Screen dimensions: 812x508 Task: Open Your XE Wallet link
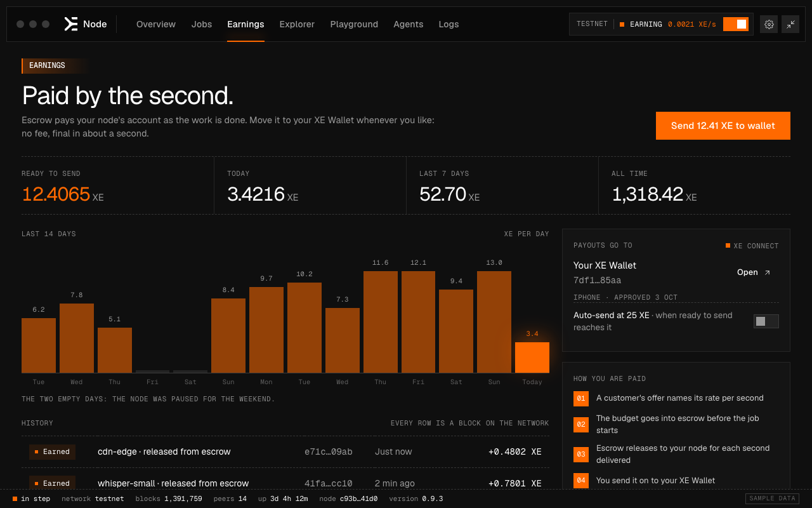(754, 272)
